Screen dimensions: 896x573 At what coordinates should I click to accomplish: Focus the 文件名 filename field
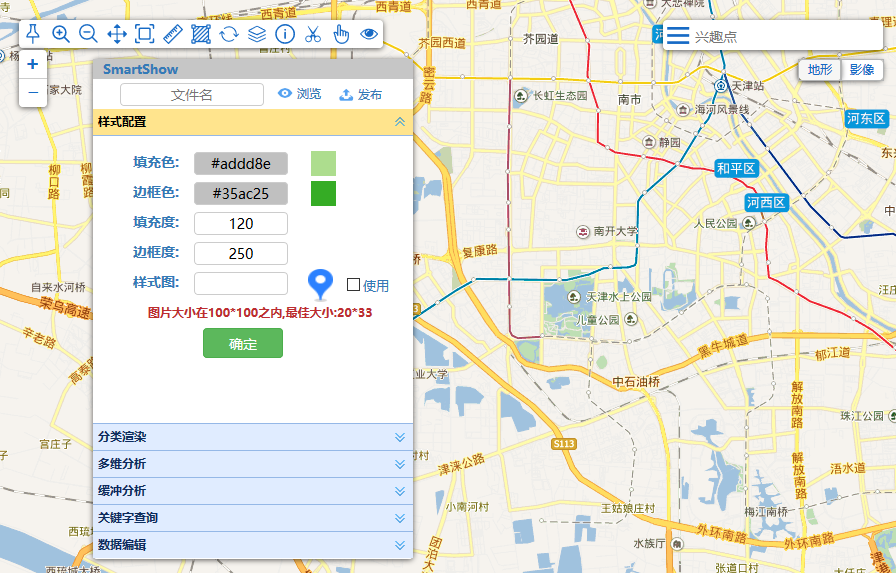[x=192, y=95]
